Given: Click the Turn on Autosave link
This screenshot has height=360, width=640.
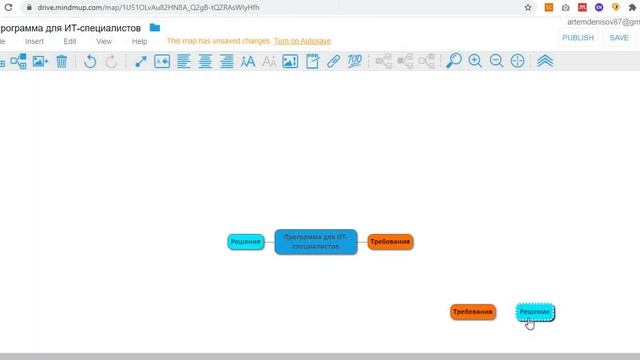Looking at the screenshot, I should (302, 41).
